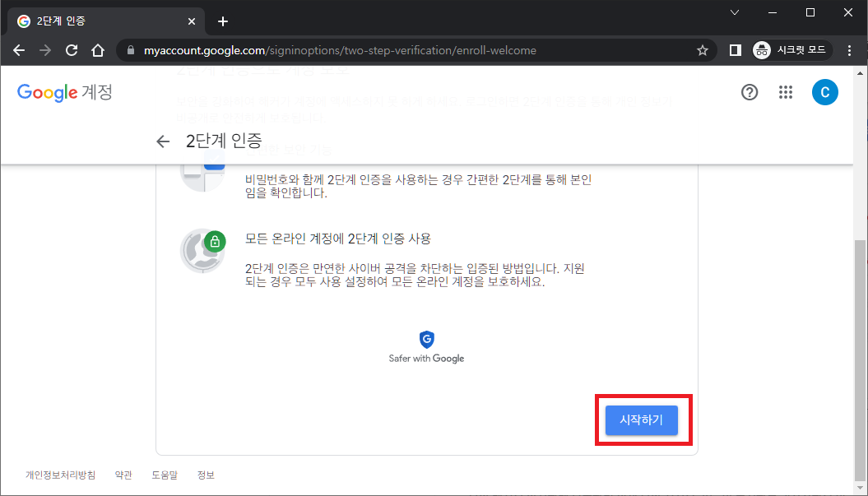The image size is (868, 496).
Task: Click the blue 시작하기 button
Action: pyautogui.click(x=641, y=420)
